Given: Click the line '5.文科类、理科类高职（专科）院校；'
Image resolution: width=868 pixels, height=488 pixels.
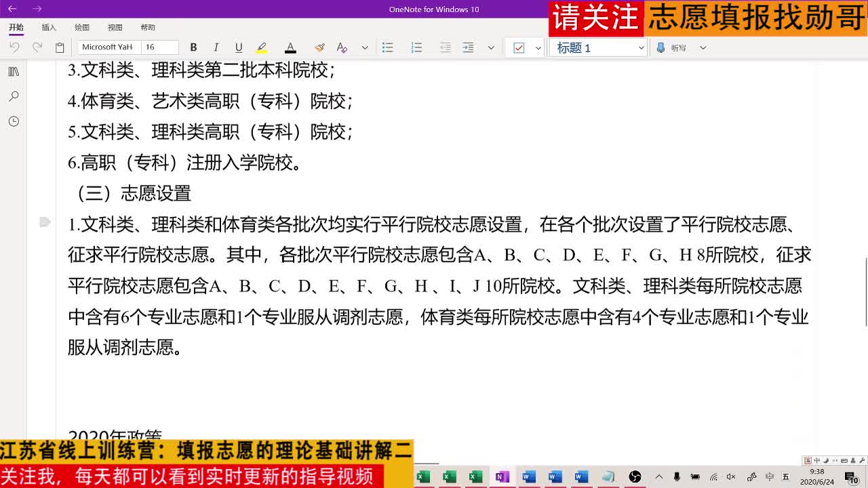Looking at the screenshot, I should 210,131.
